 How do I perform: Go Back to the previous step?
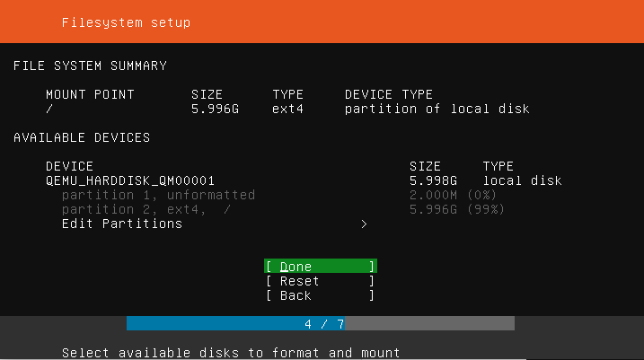(x=320, y=295)
